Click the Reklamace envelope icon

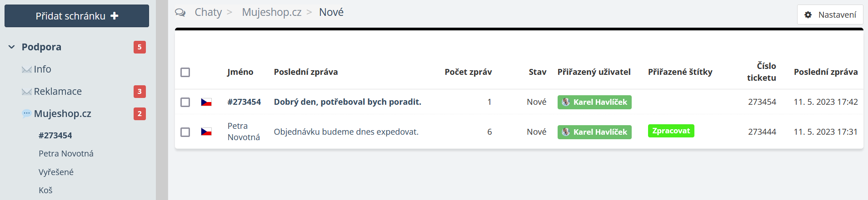tap(26, 92)
